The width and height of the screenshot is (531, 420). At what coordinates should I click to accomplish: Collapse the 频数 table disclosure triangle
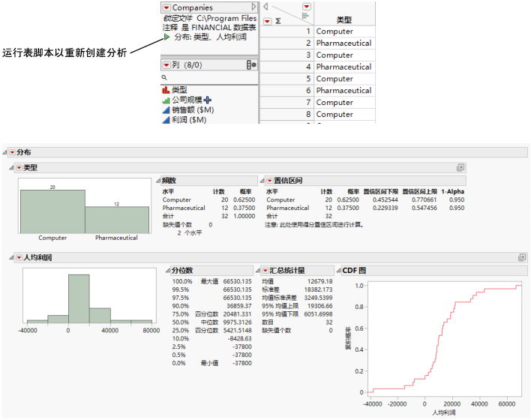[x=158, y=181]
